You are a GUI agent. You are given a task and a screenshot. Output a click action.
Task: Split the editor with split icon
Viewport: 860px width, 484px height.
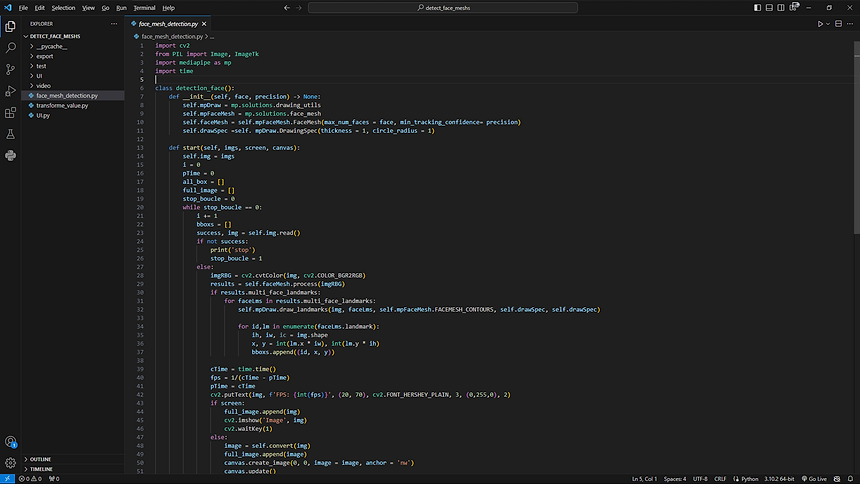[x=838, y=24]
